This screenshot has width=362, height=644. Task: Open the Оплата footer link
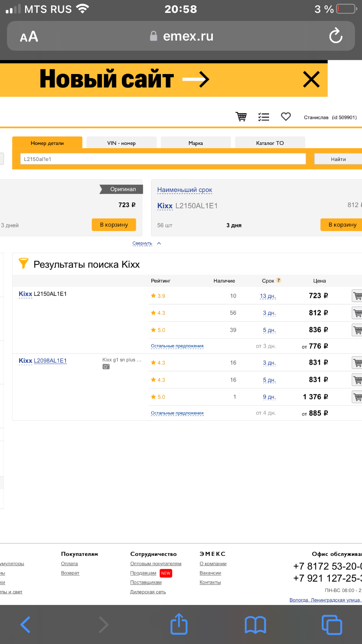(70, 563)
